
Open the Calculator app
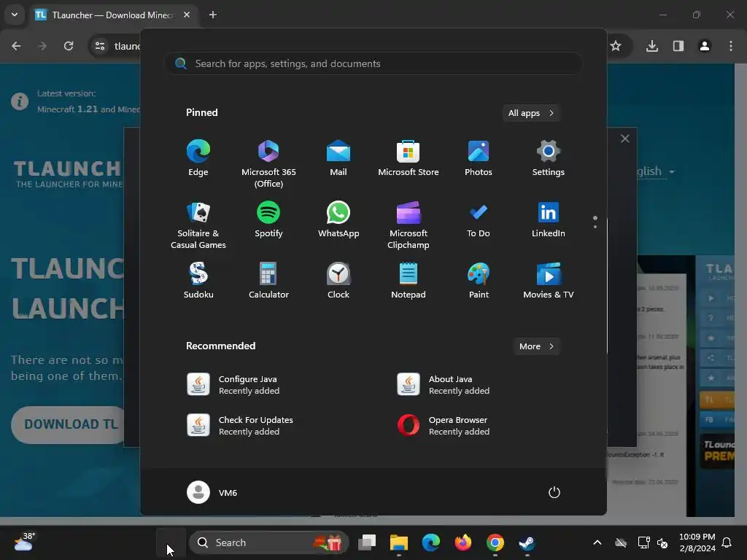tap(268, 281)
